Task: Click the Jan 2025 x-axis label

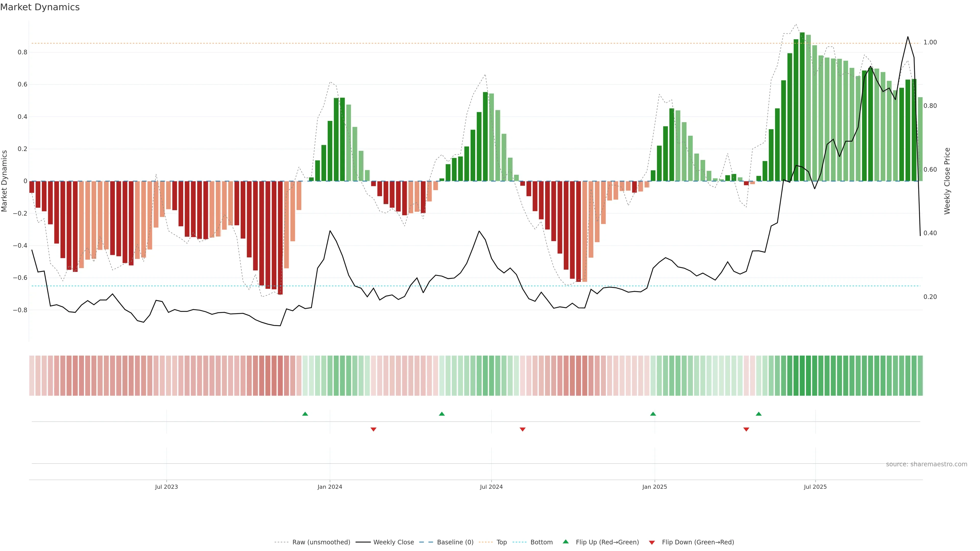Action: [x=654, y=487]
